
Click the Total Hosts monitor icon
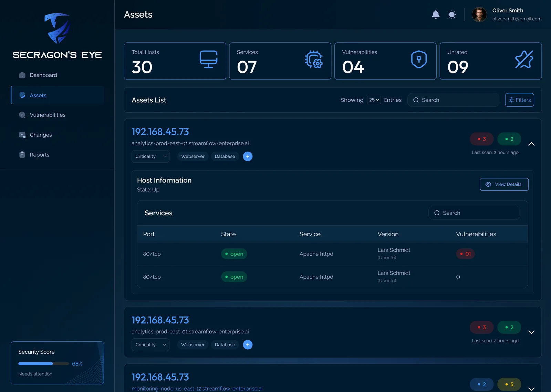(208, 59)
